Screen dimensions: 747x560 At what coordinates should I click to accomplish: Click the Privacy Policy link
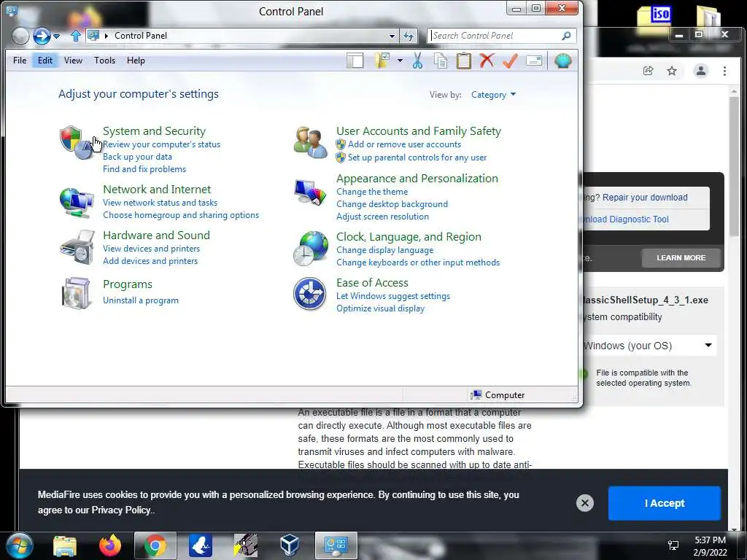pyautogui.click(x=121, y=510)
